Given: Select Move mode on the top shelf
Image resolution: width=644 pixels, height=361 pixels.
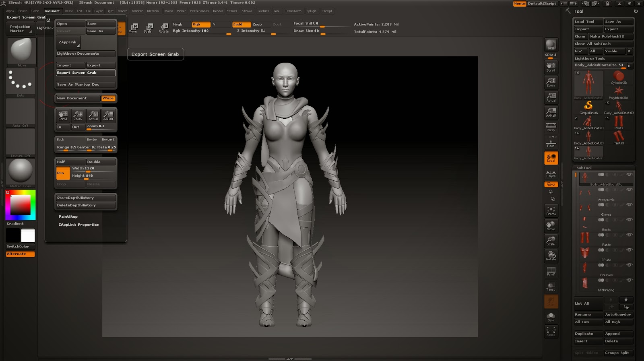Looking at the screenshot, I should [x=133, y=28].
